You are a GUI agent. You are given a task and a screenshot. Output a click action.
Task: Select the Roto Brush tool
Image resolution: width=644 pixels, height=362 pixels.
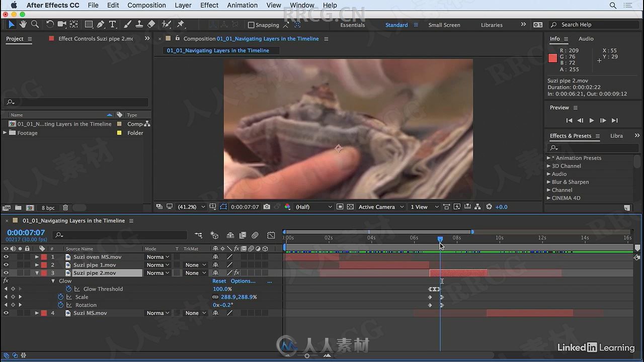pos(167,24)
